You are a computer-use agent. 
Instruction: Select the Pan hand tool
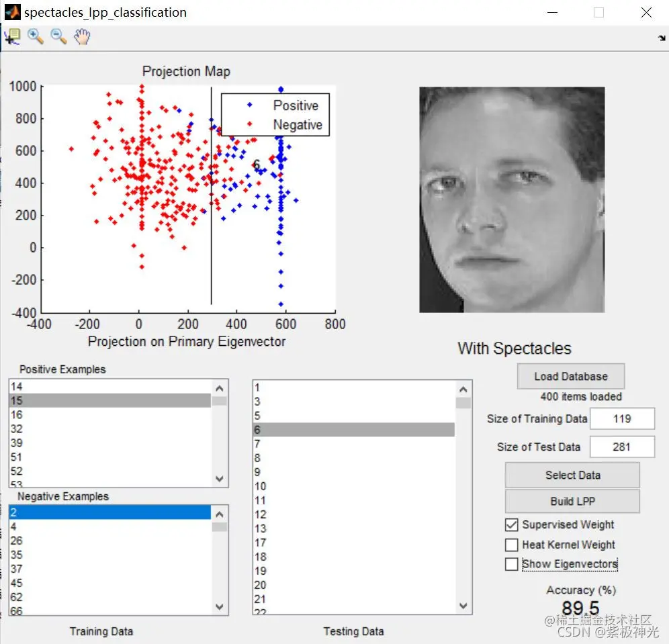tap(82, 37)
